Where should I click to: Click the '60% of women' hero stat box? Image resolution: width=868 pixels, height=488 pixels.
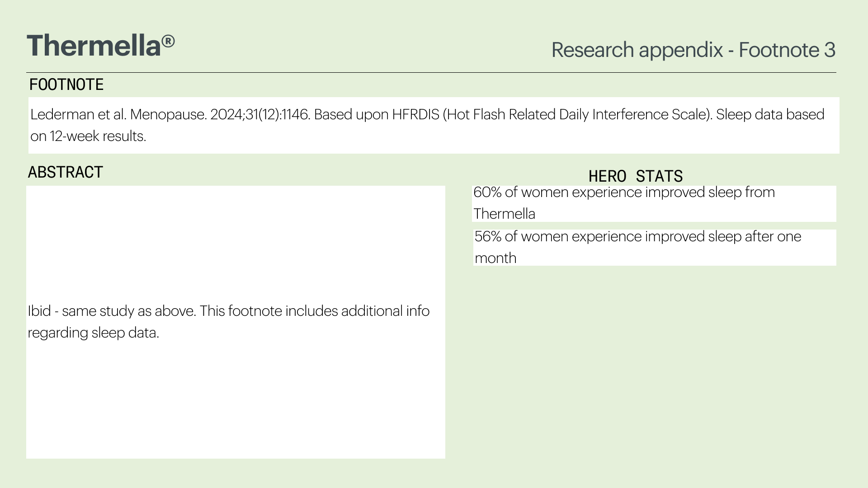click(654, 203)
